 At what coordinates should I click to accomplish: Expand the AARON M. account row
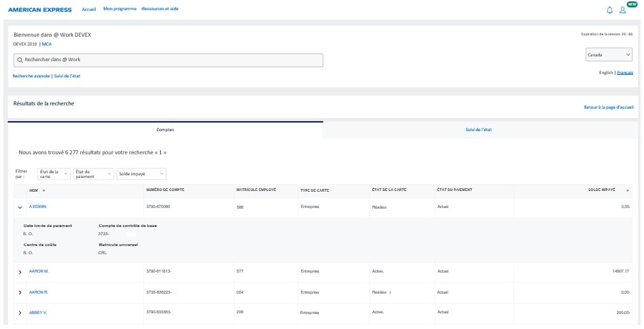point(20,272)
